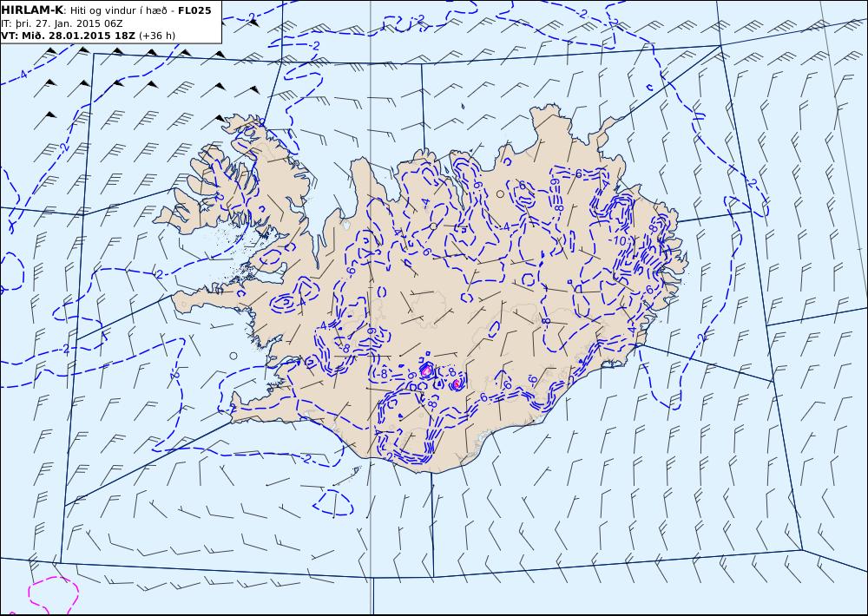Click the 'Hiti og vindur í hæð' title text

pyautogui.click(x=118, y=10)
